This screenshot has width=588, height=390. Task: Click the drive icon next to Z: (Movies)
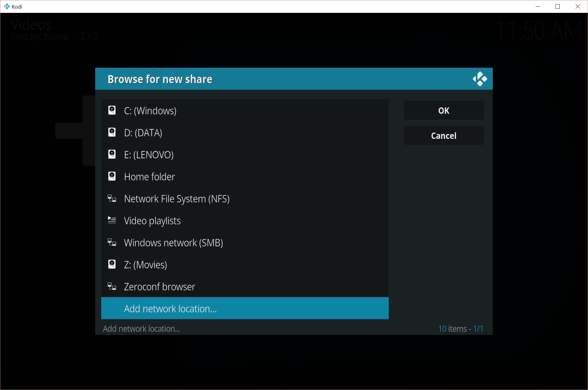point(112,264)
